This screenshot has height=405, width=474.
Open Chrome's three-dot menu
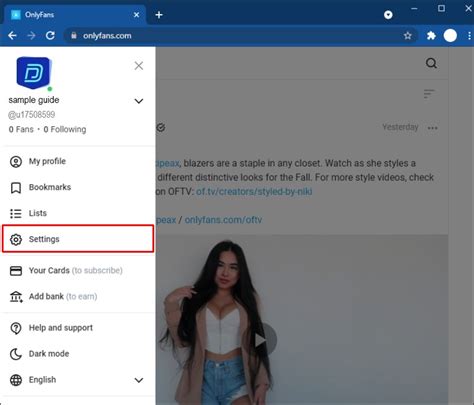click(x=469, y=36)
